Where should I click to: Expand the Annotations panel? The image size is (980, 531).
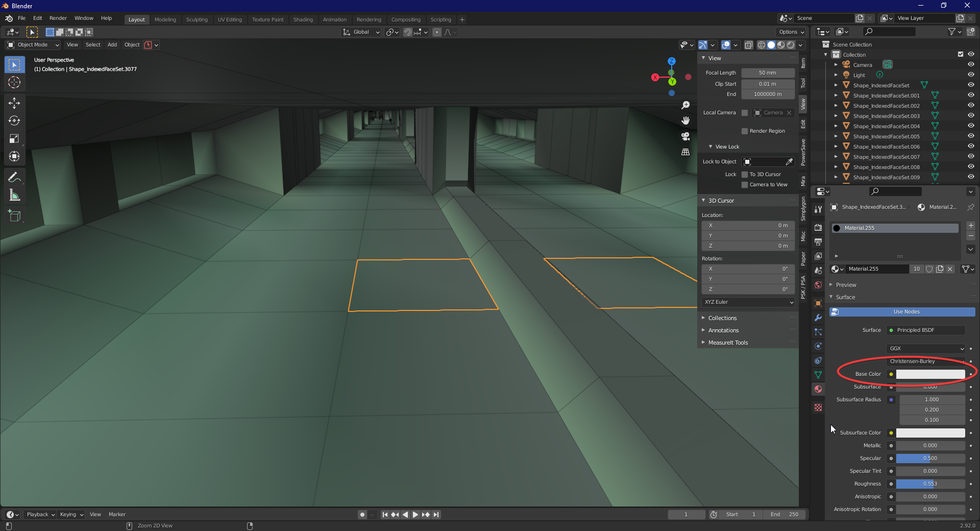(723, 330)
